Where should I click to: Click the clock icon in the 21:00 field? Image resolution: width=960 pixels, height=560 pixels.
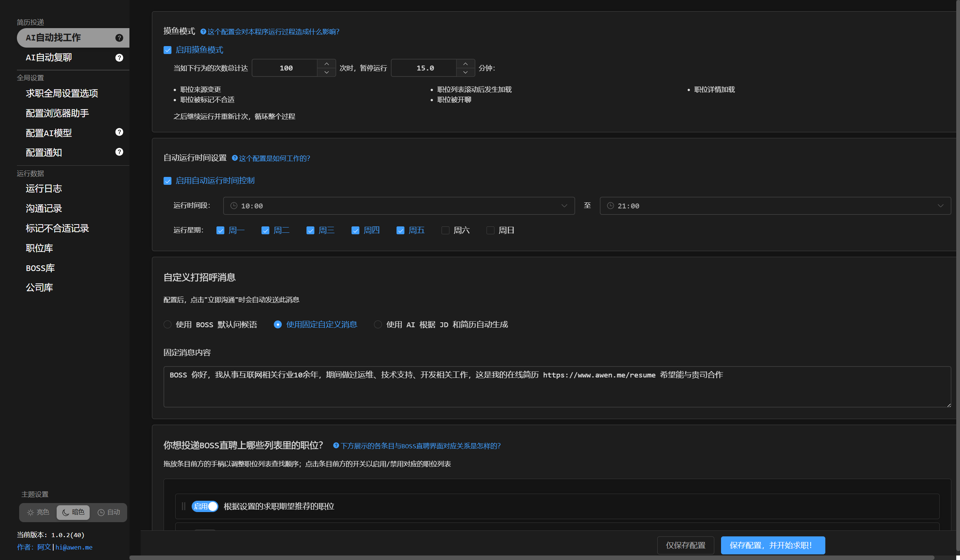(610, 205)
